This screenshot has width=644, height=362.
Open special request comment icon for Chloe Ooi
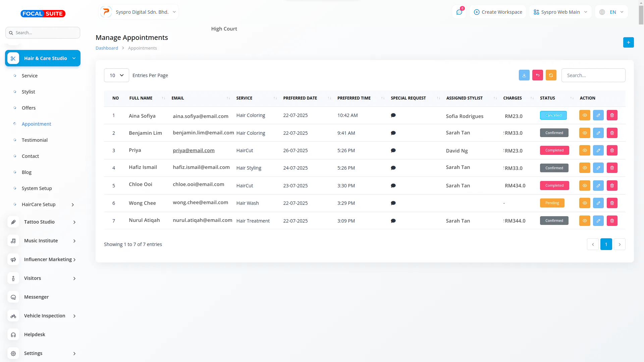click(393, 186)
